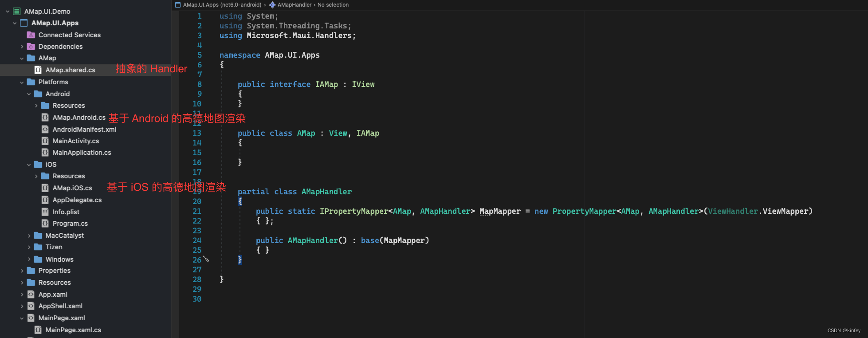The image size is (868, 338).
Task: Collapse the MainPage.xaml node
Action: click(x=22, y=318)
